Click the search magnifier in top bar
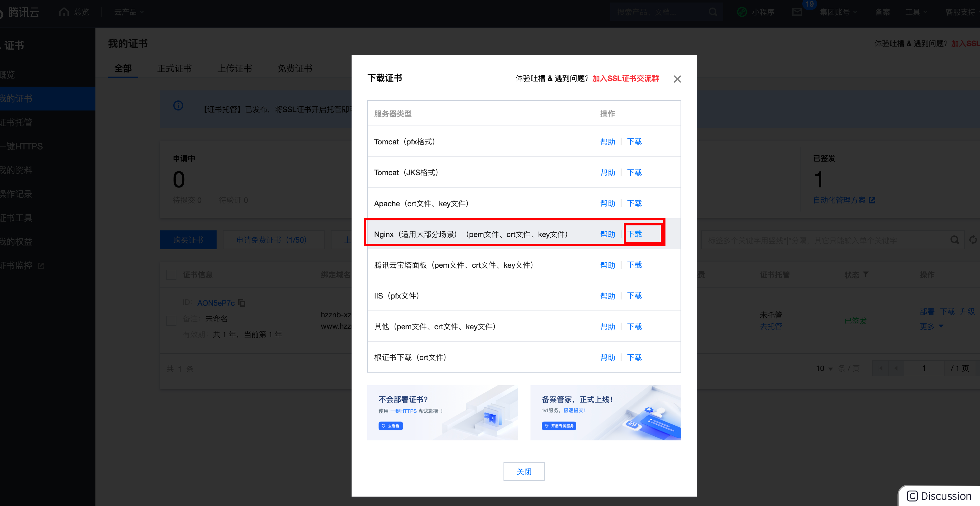980x506 pixels. pos(713,12)
